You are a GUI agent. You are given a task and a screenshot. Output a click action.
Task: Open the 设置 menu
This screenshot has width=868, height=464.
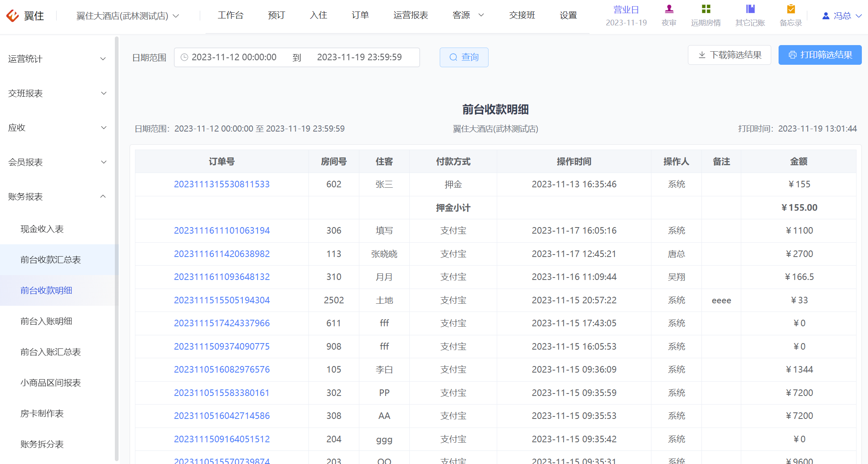pyautogui.click(x=568, y=15)
